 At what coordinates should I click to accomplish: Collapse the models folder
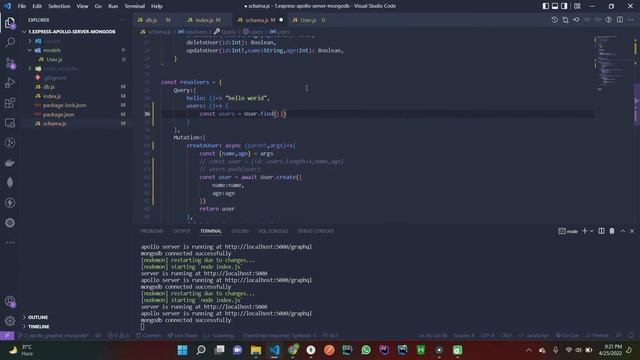click(x=76, y=50)
